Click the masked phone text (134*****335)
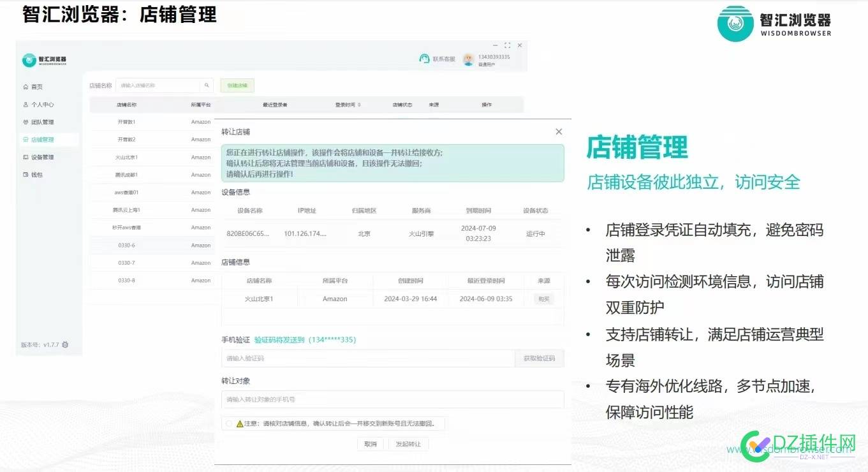This screenshot has width=868, height=472. pyautogui.click(x=332, y=340)
